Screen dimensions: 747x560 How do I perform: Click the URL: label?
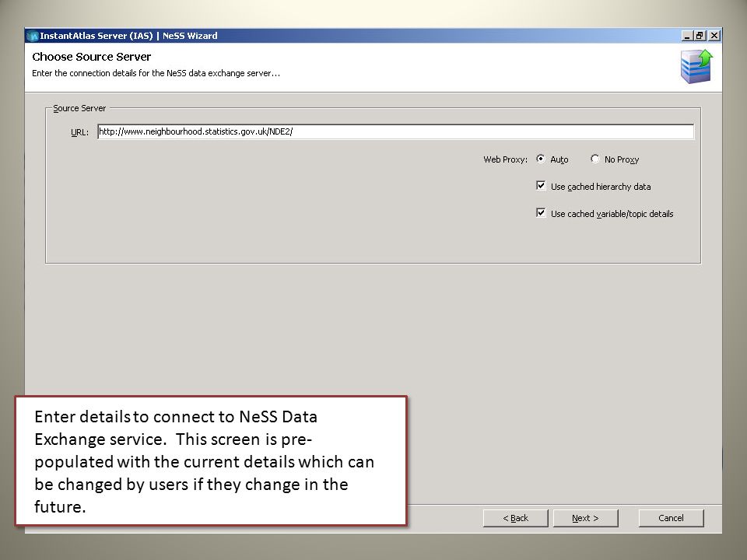(x=79, y=132)
